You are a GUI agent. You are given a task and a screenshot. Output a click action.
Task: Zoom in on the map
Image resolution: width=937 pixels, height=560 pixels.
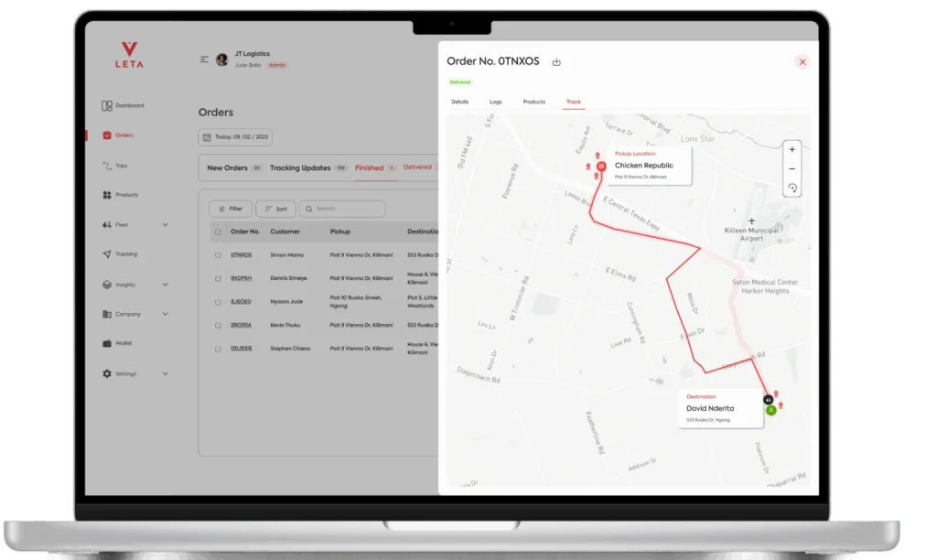(x=792, y=149)
